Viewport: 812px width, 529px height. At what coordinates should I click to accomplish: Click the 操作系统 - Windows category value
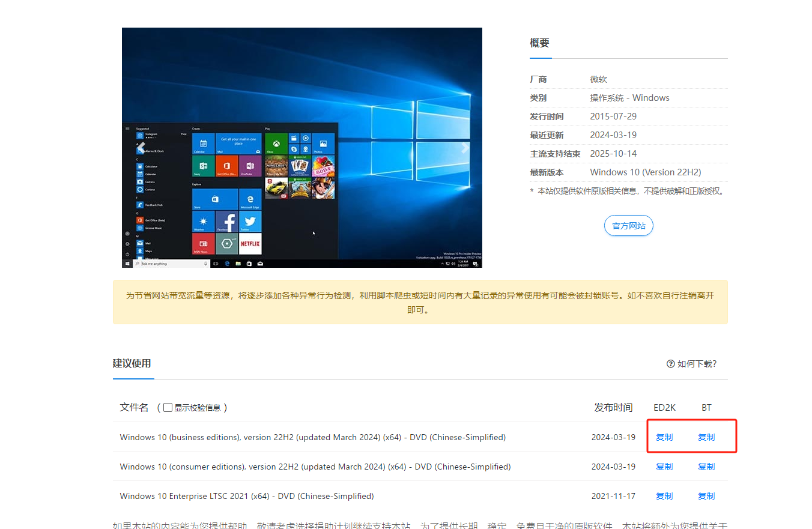(x=629, y=98)
